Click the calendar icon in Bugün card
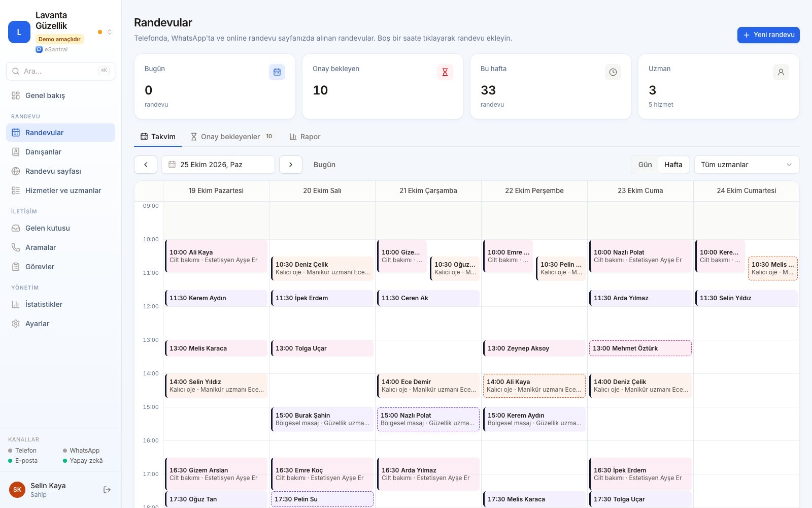The height and width of the screenshot is (508, 812). pyautogui.click(x=277, y=72)
